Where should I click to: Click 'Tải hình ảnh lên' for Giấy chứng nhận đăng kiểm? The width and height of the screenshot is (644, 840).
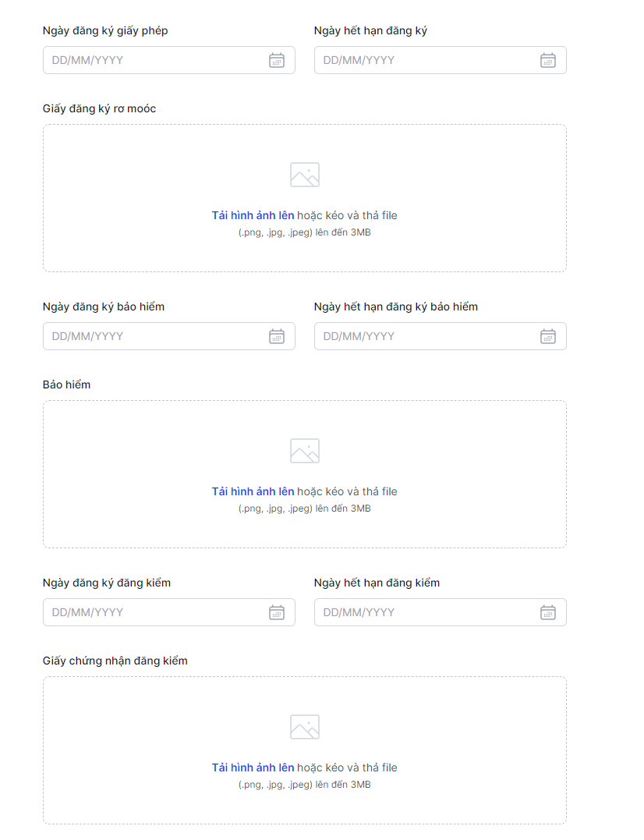tap(253, 767)
